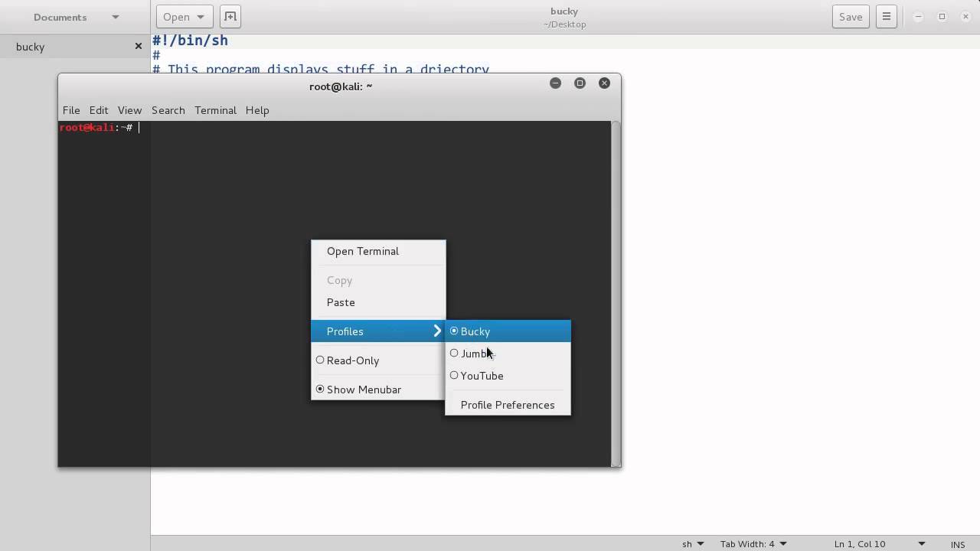Open the gedit Open button dropdown
The height and width of the screenshot is (551, 980).
(x=184, y=16)
